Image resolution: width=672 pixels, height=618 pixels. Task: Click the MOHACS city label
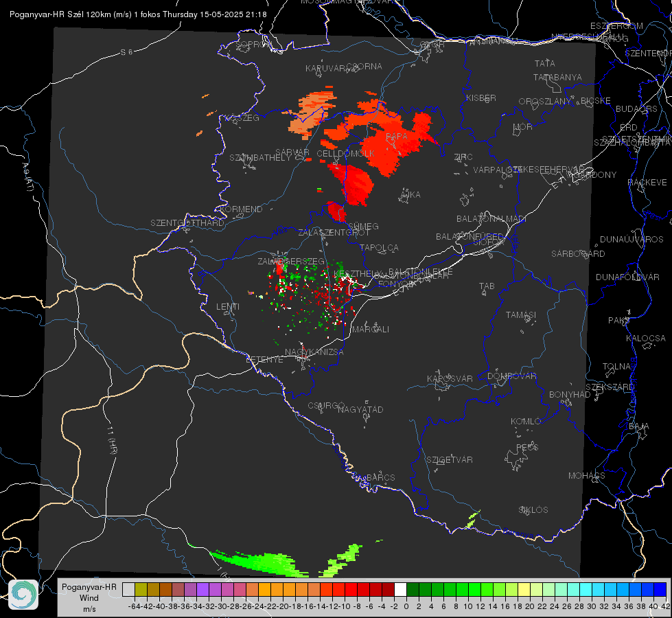tap(587, 476)
